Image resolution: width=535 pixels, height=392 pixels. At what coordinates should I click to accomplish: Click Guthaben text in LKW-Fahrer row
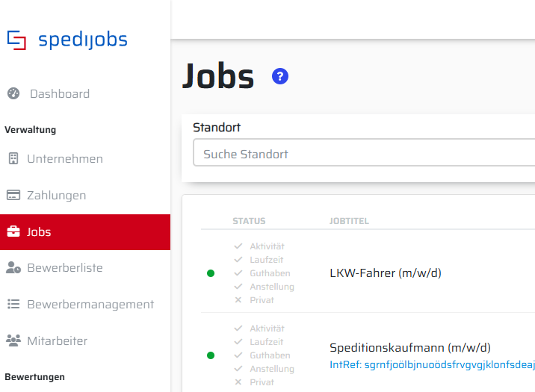click(x=270, y=273)
